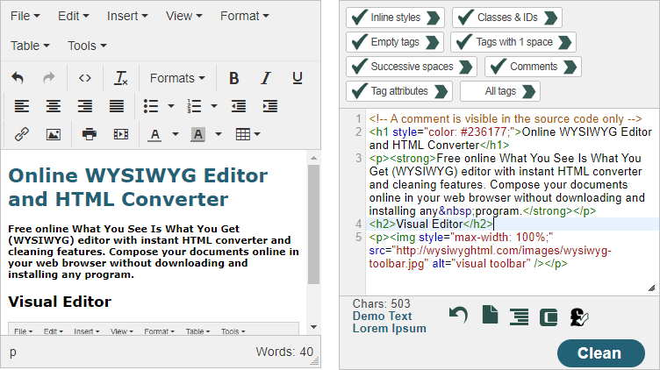Align text left
660x370 pixels.
tap(21, 106)
